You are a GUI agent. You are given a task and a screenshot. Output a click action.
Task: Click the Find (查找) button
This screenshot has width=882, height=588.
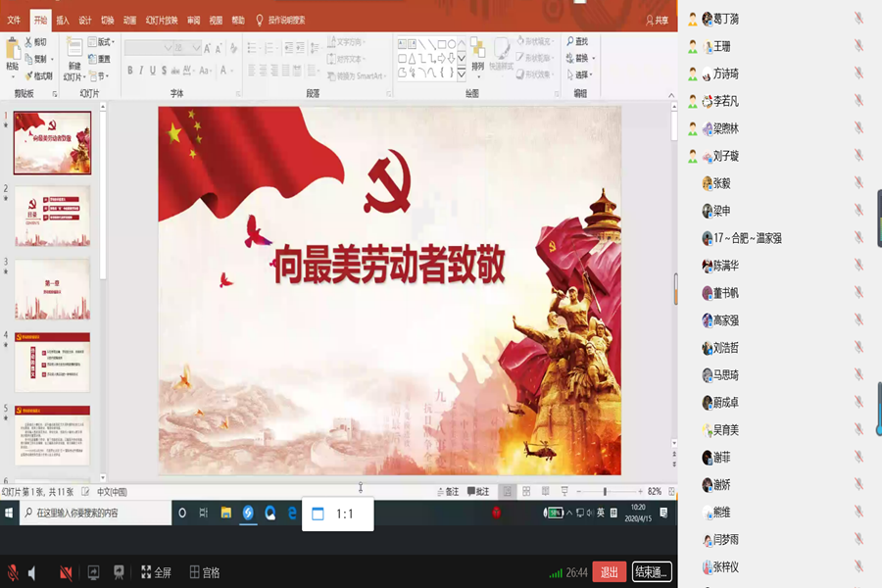click(x=577, y=41)
